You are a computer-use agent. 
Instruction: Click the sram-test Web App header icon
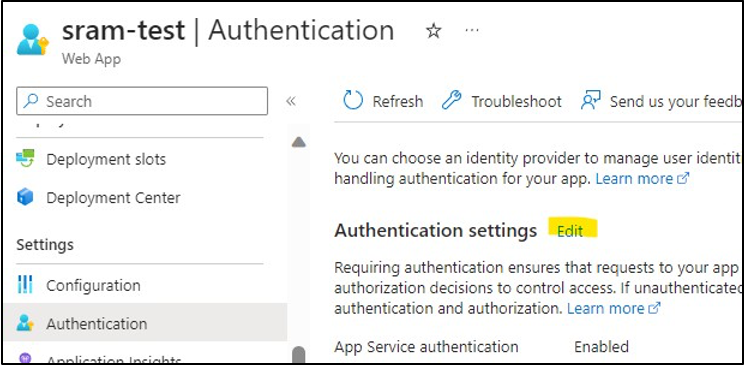point(32,40)
